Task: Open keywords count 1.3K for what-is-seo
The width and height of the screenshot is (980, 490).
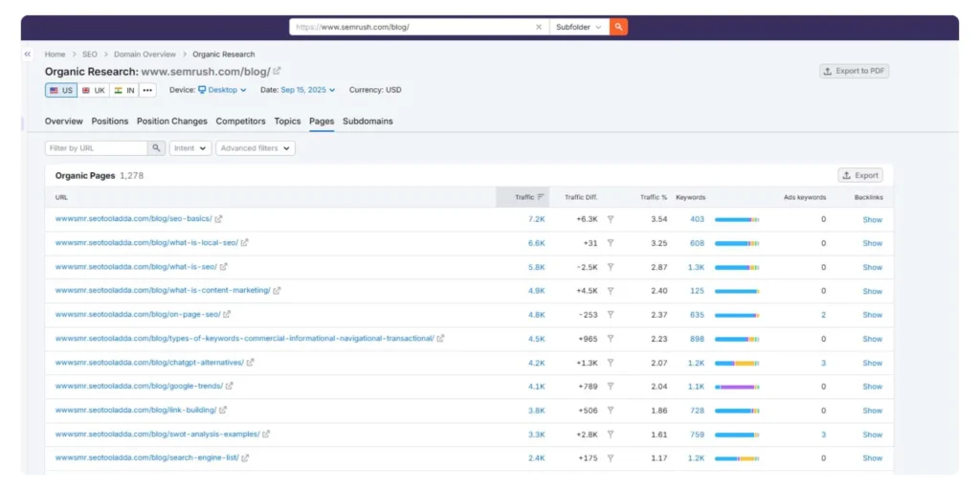Action: point(697,267)
